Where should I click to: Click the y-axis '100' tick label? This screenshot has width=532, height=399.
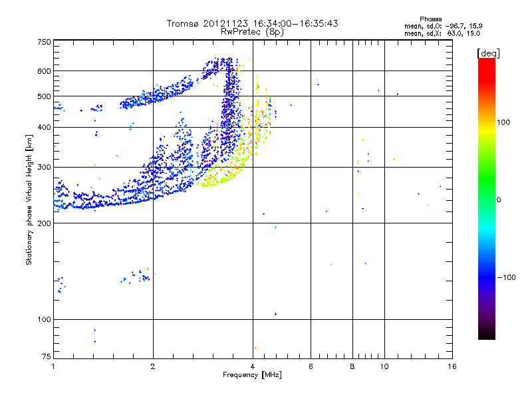(44, 319)
